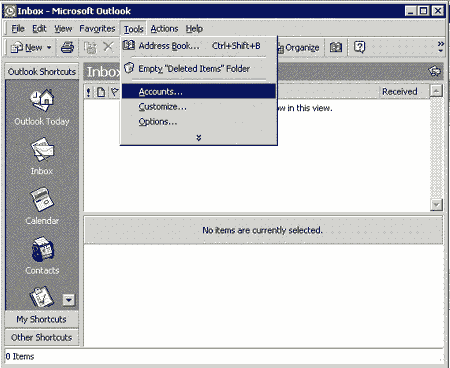This screenshot has height=368, width=450.
Task: Click the Other Shortcuts group button
Action: [x=42, y=337]
